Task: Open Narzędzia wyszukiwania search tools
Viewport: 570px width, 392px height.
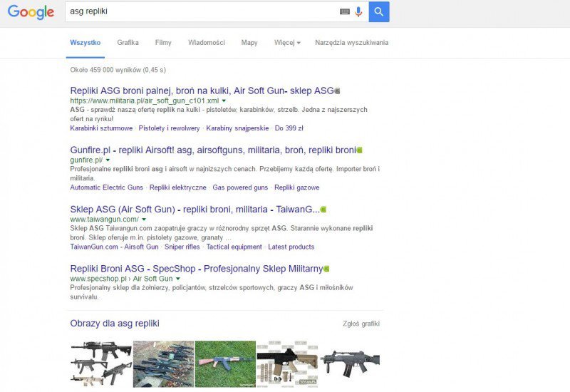Action: tap(351, 43)
